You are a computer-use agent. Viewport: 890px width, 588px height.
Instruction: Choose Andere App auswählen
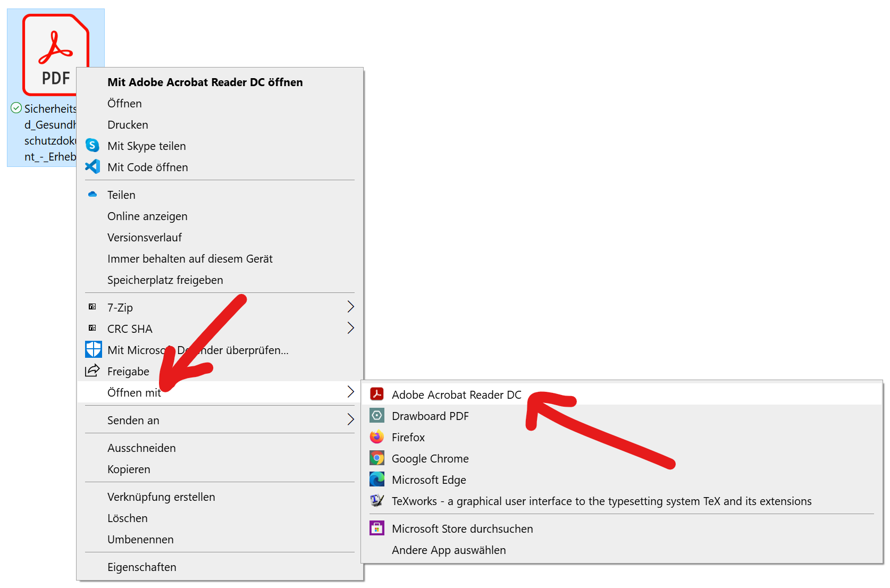(622, 550)
